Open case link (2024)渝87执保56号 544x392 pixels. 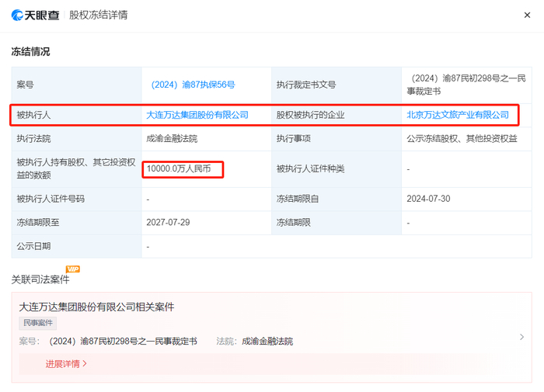pyautogui.click(x=193, y=85)
